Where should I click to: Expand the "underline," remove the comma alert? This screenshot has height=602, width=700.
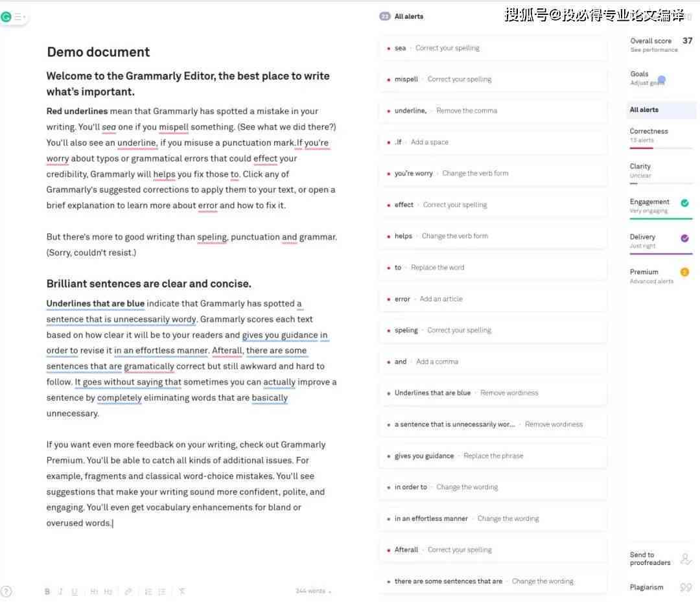tap(493, 111)
